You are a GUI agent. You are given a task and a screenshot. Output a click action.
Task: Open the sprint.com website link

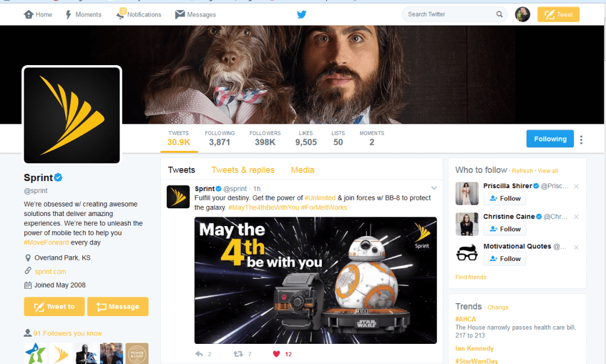[x=50, y=272]
